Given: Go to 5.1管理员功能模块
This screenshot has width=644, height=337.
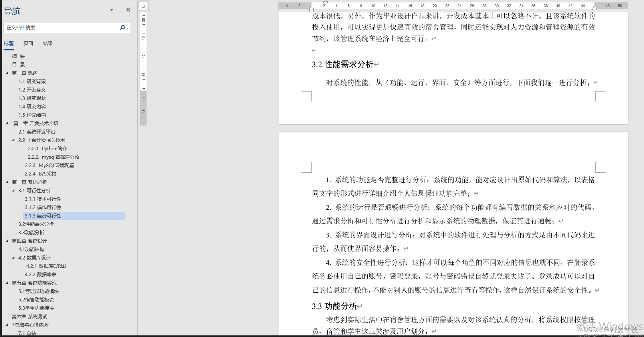Looking at the screenshot, I should coord(38,291).
